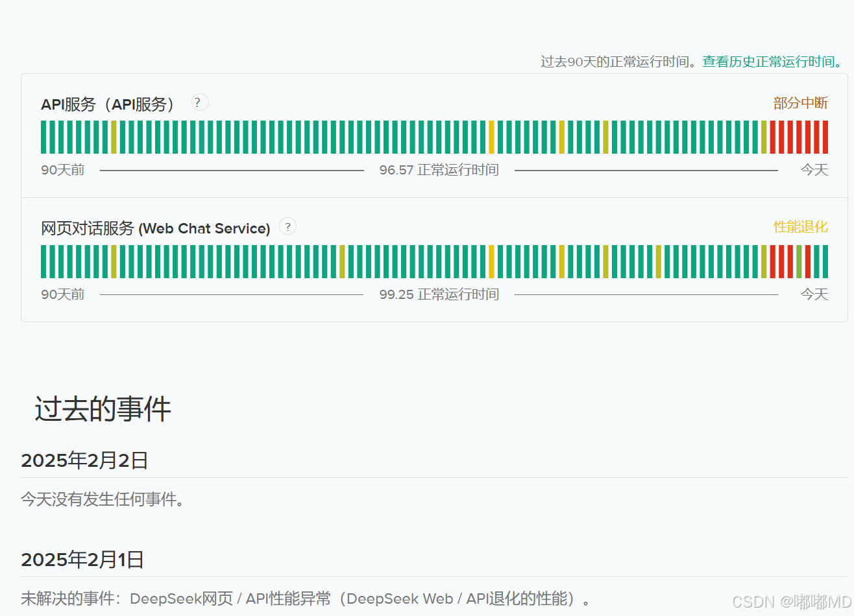Click the 性能退化 status label
The height and width of the screenshot is (616, 854).
(x=801, y=227)
